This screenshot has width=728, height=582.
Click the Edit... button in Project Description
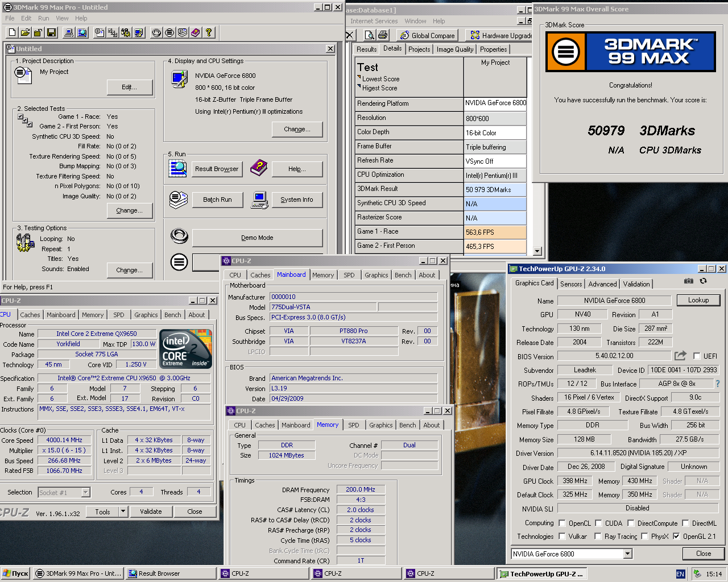[x=130, y=87]
